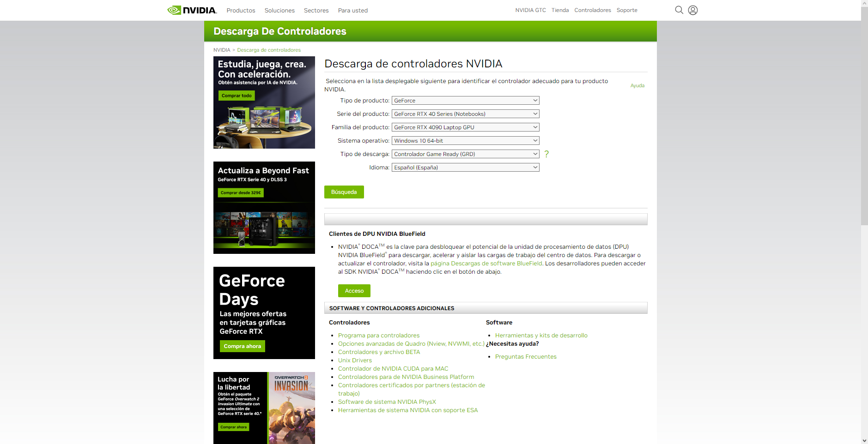Open Controladores in top navigation
Viewport: 868px width, 444px height.
593,10
